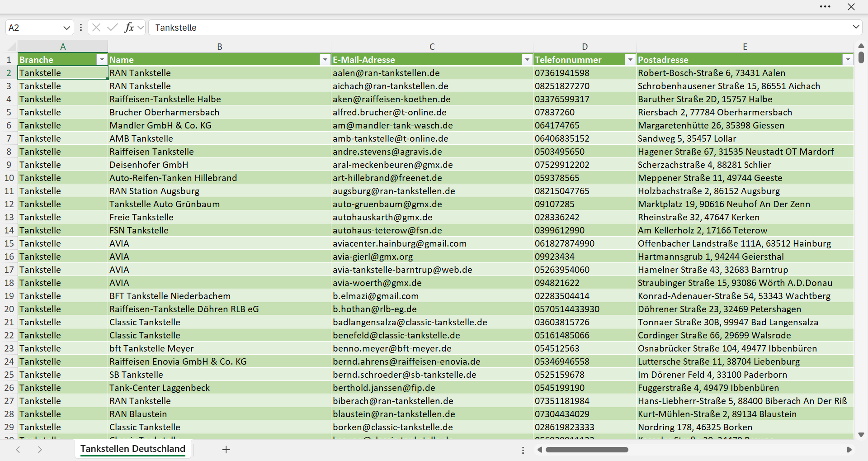Add a new sheet
The width and height of the screenshot is (868, 461).
point(226,449)
